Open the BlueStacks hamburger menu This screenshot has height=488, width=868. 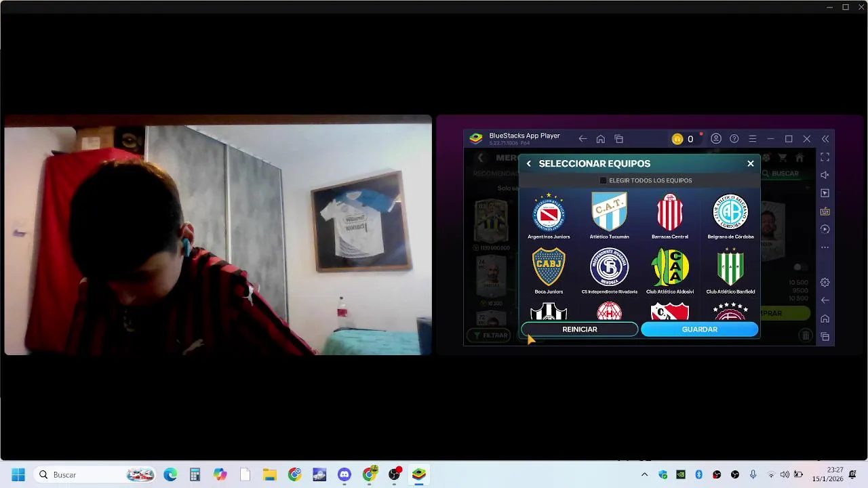(753, 139)
